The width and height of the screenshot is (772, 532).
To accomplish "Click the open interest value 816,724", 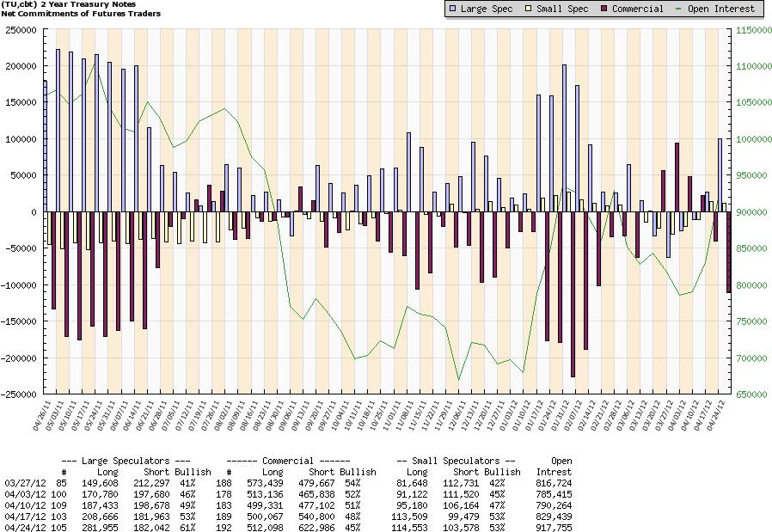I will coord(554,484).
